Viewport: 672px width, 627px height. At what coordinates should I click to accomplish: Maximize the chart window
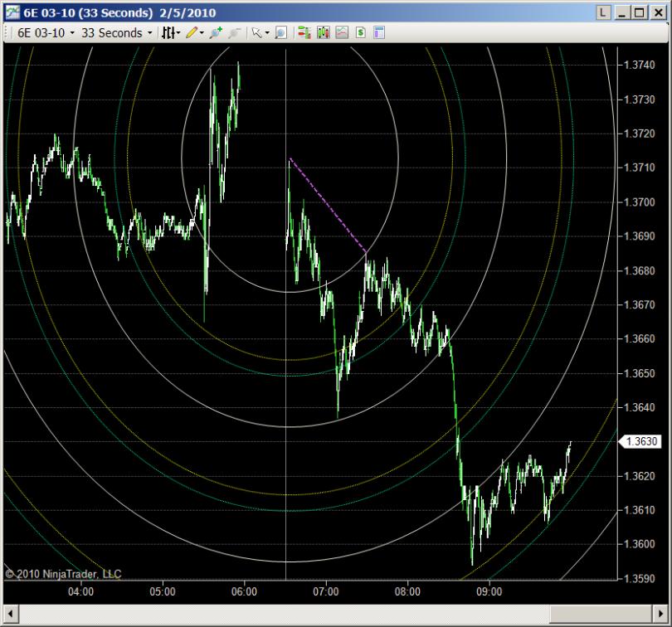point(639,13)
